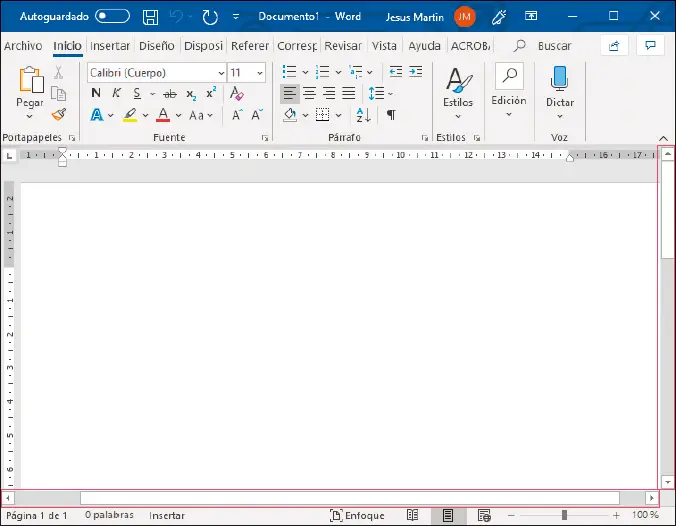The image size is (676, 526).
Task: Open the Edición button menu
Action: tap(508, 91)
